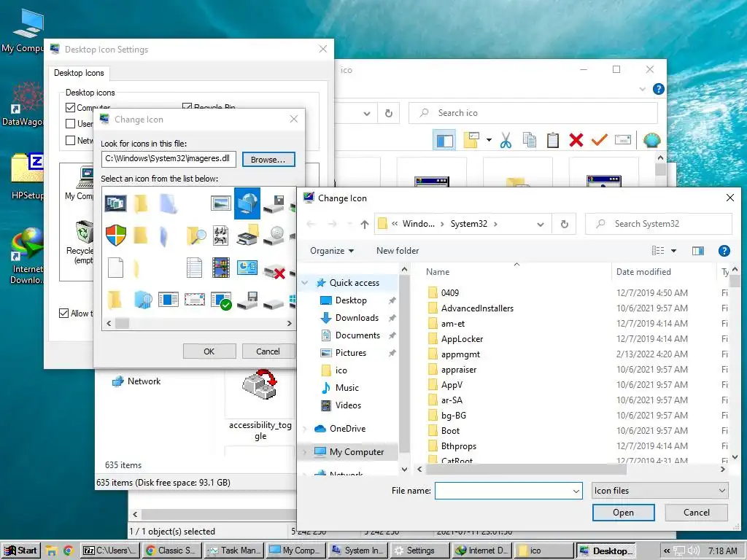Choose the film strip video icon
Screen dimensions: 747x560
tap(220, 268)
